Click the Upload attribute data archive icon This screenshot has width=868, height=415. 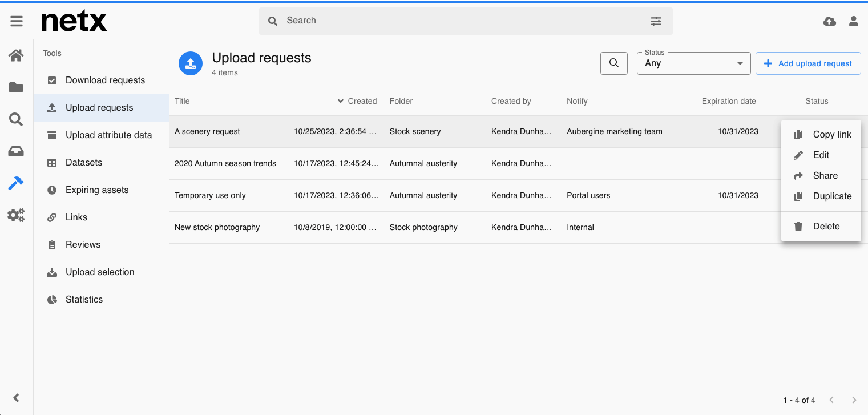pos(52,135)
